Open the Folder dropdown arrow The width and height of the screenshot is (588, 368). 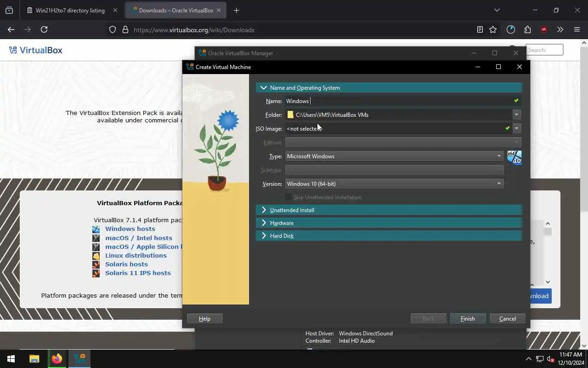pyautogui.click(x=516, y=115)
